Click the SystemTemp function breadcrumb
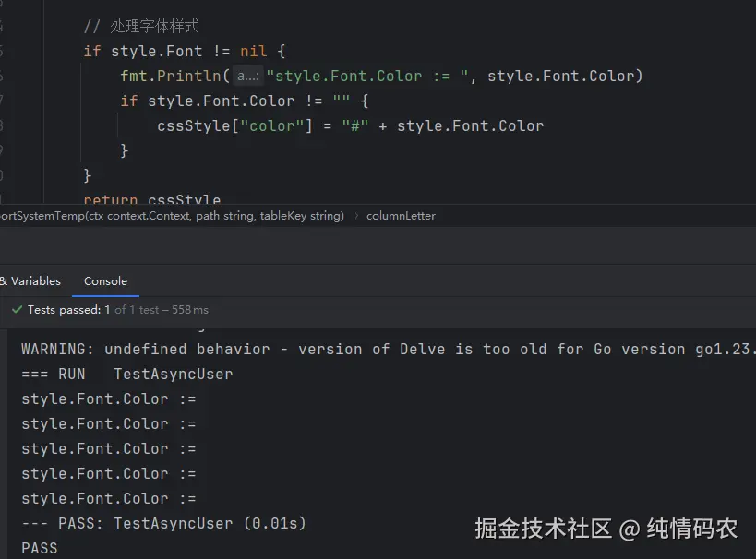756x559 pixels. (x=172, y=216)
